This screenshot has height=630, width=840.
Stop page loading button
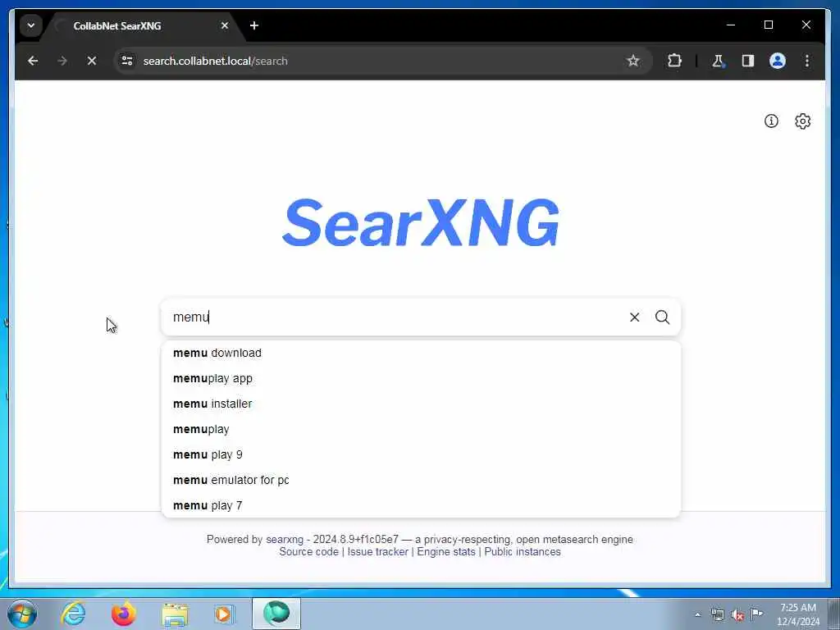tap(92, 61)
